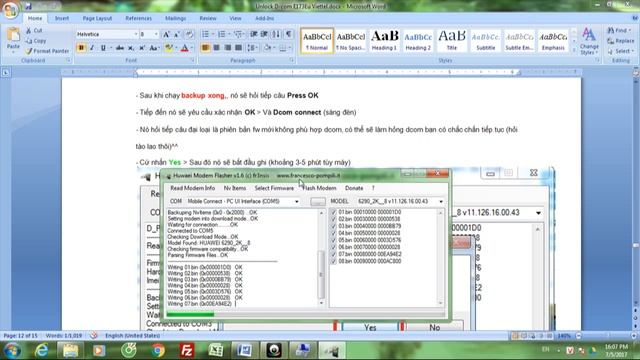Click the Sort icon
640x360 pixels.
276,34
